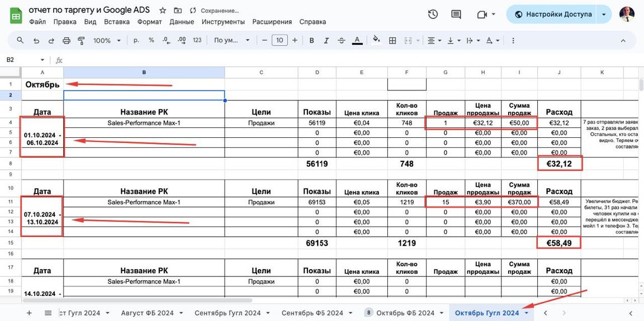The image size is (644, 321).
Task: Select cell with €370,00 sales sum
Action: click(519, 202)
